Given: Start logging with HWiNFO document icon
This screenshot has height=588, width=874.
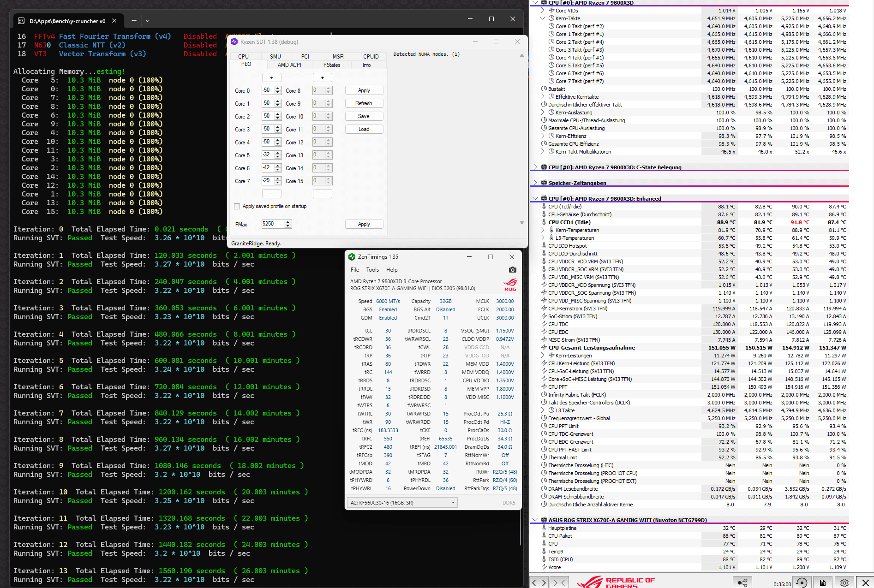Looking at the screenshot, I should point(823,582).
